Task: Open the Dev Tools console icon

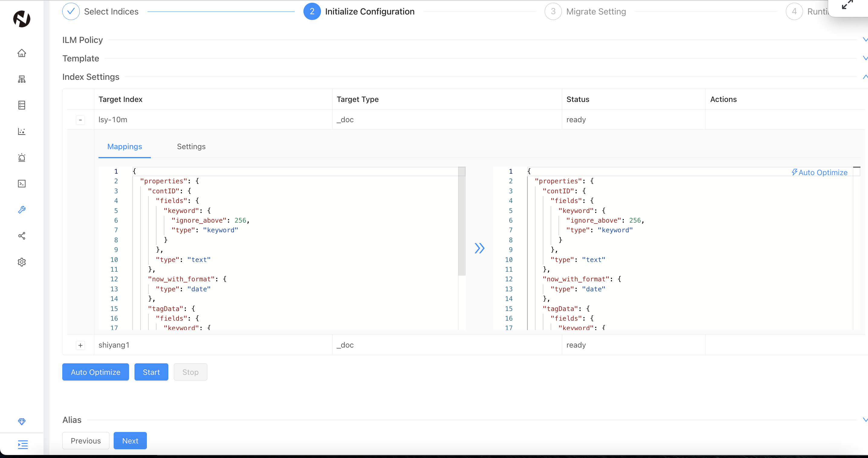Action: 22,183
